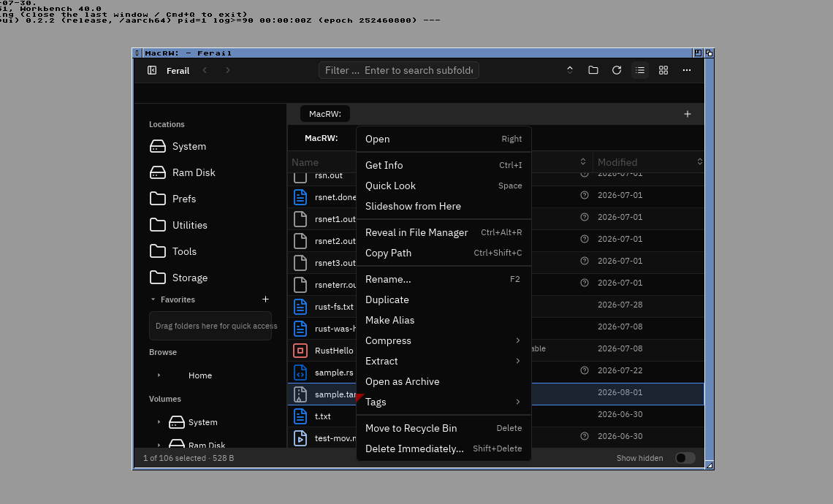This screenshot has height=504, width=833.
Task: Expand the Home tree item
Action: 159,375
